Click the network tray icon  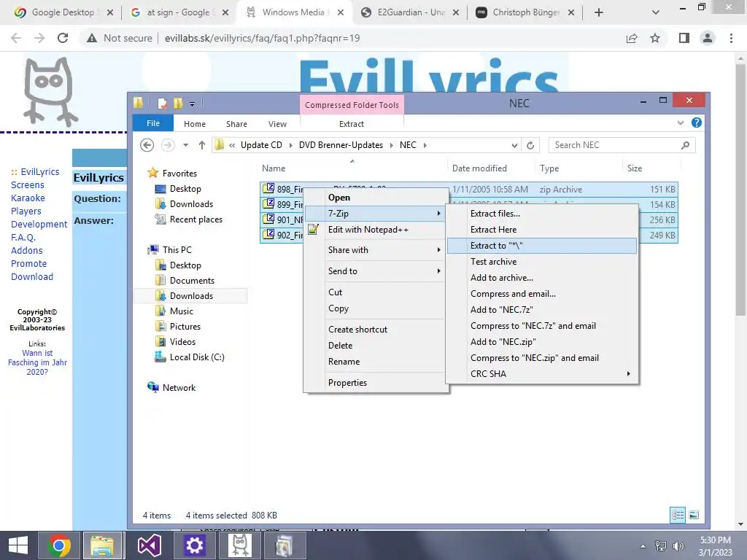(661, 546)
